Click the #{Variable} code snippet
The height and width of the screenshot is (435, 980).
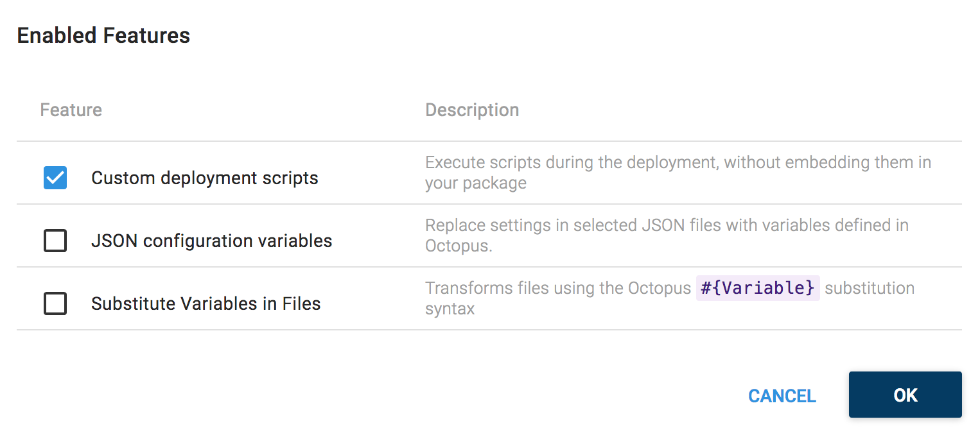[758, 287]
